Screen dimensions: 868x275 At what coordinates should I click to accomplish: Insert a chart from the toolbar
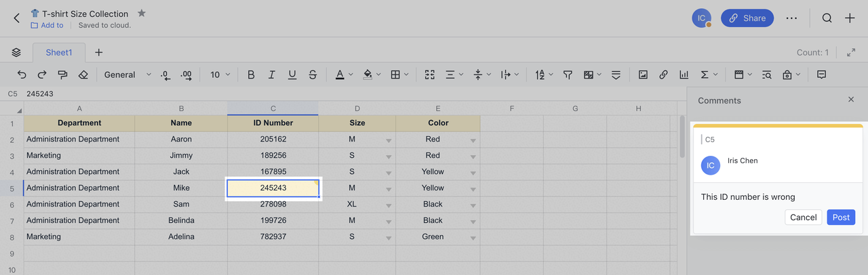point(684,75)
